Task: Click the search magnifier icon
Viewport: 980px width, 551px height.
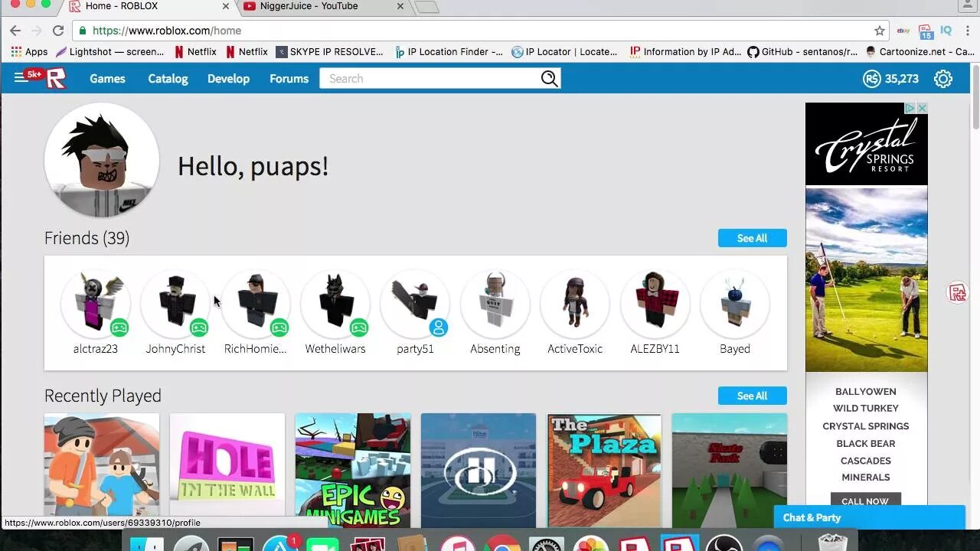Action: (549, 78)
